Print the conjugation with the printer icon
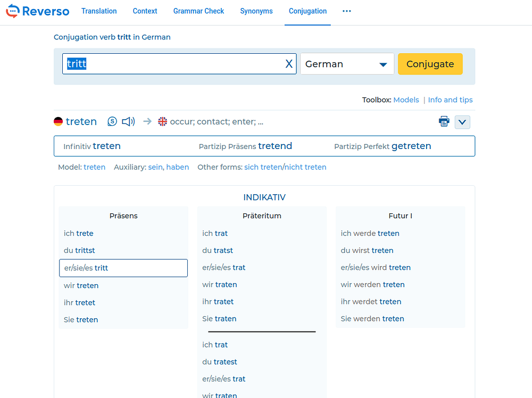Screen dimensions: 532x398 (x=444, y=121)
